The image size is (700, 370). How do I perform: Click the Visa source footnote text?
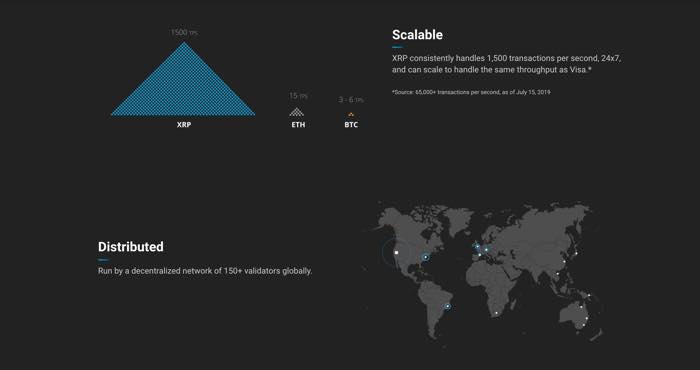click(471, 92)
